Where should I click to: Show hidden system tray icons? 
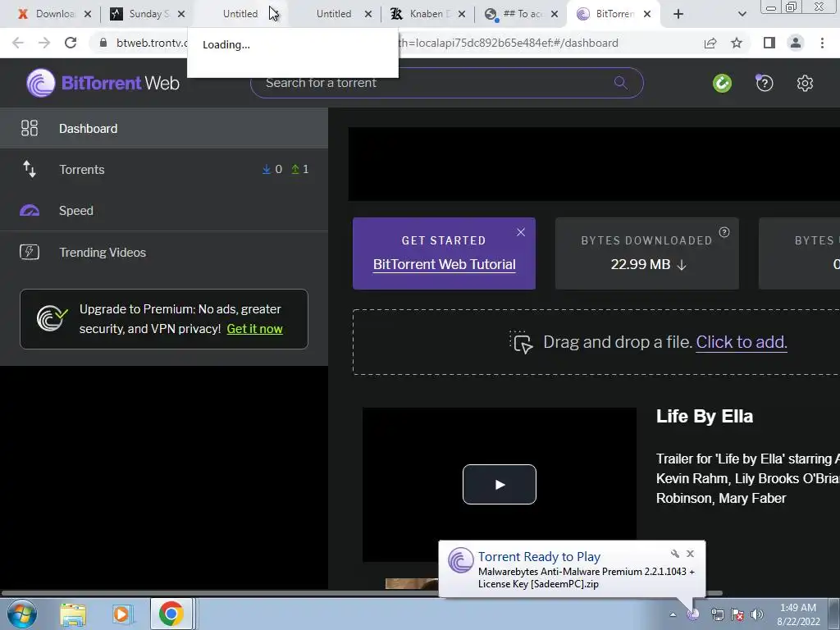pos(673,614)
